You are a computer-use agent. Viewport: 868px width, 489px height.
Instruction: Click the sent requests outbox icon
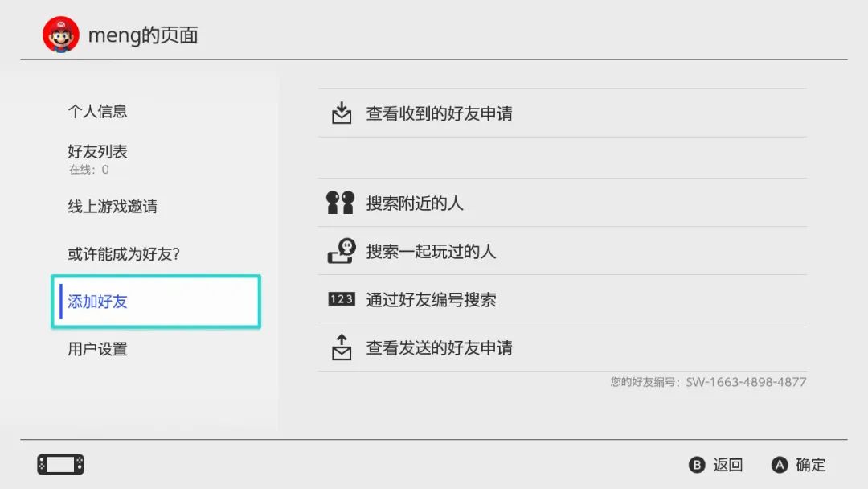click(x=342, y=347)
